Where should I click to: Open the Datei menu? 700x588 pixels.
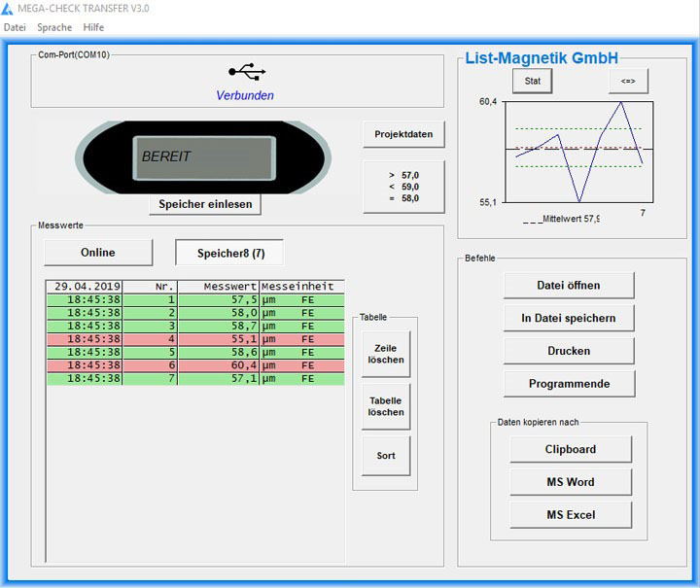point(15,27)
